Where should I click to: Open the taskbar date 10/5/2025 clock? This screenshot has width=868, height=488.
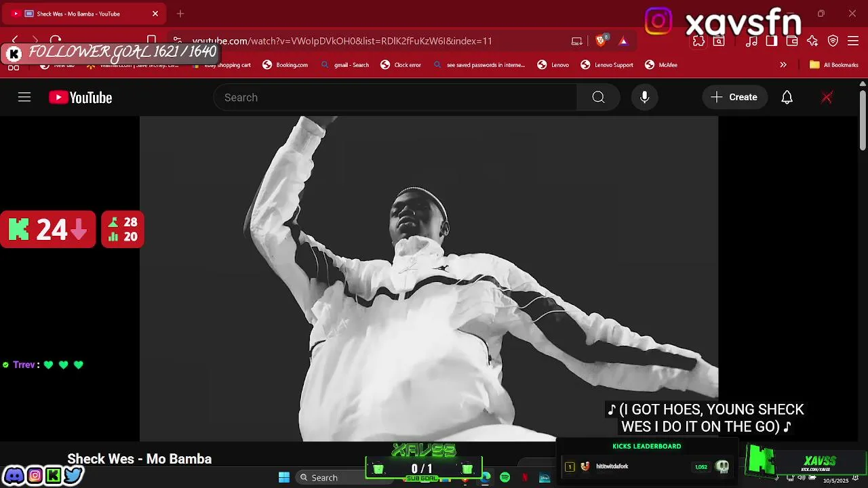click(x=835, y=480)
